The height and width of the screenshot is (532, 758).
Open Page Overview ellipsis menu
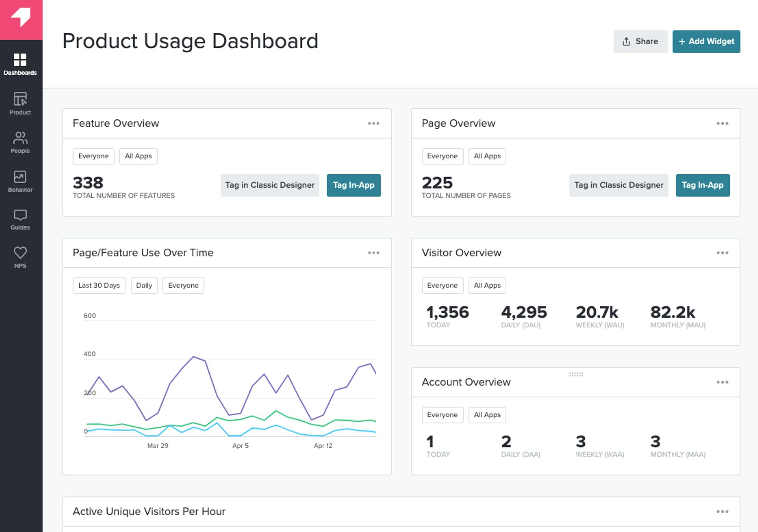pyautogui.click(x=722, y=124)
